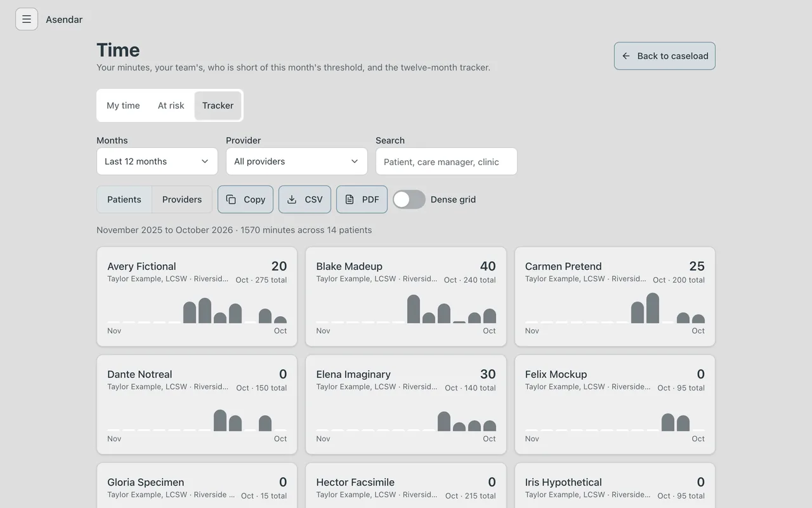Click Blake Madeup's Oct 240 total
This screenshot has height=508, width=812.
point(470,280)
